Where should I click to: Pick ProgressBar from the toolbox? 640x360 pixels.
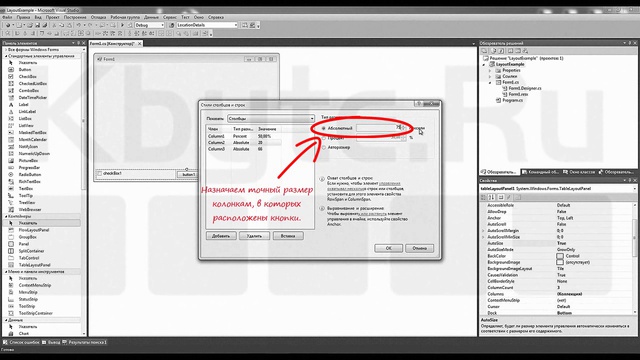29,167
